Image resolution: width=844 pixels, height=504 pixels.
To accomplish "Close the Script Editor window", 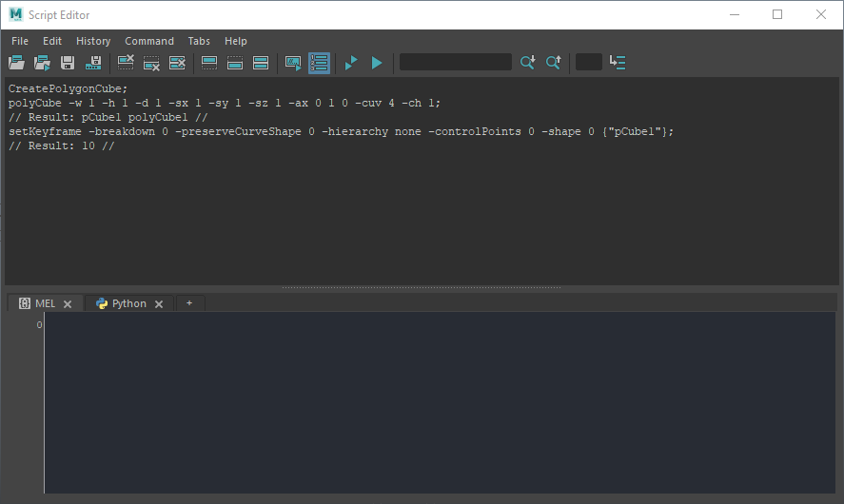I will click(x=821, y=14).
